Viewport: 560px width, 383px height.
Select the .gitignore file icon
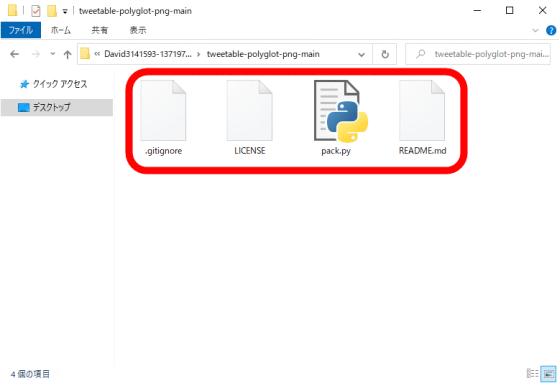[163, 110]
